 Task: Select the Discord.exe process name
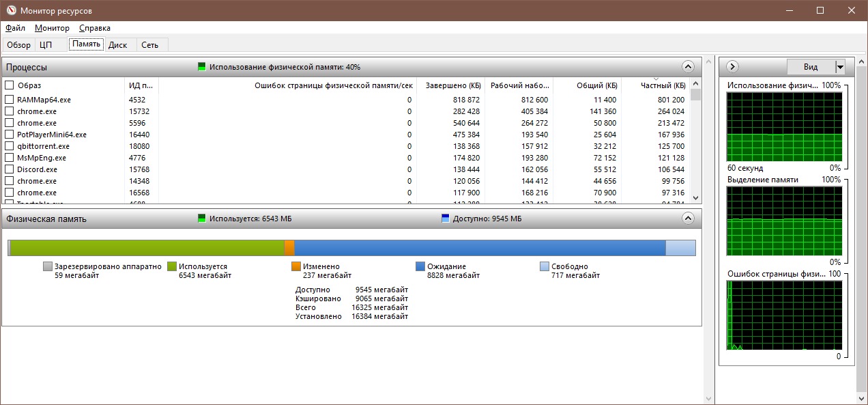click(x=37, y=169)
